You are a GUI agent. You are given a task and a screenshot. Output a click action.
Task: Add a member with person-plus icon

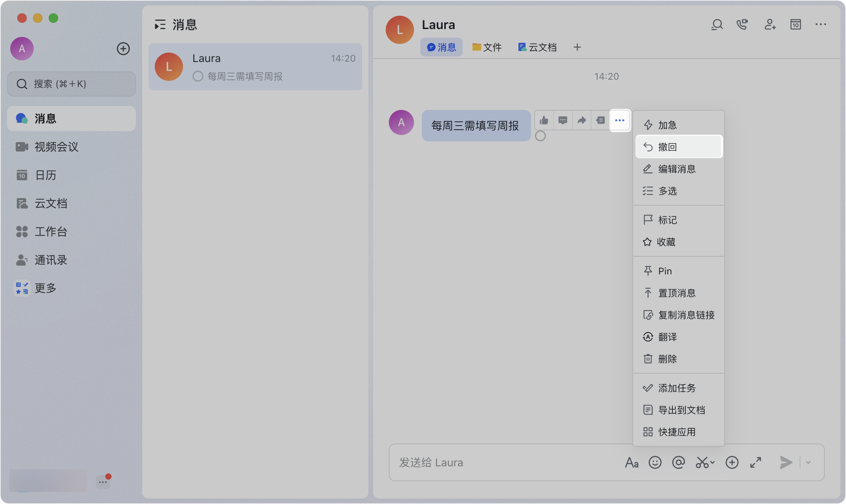click(770, 25)
